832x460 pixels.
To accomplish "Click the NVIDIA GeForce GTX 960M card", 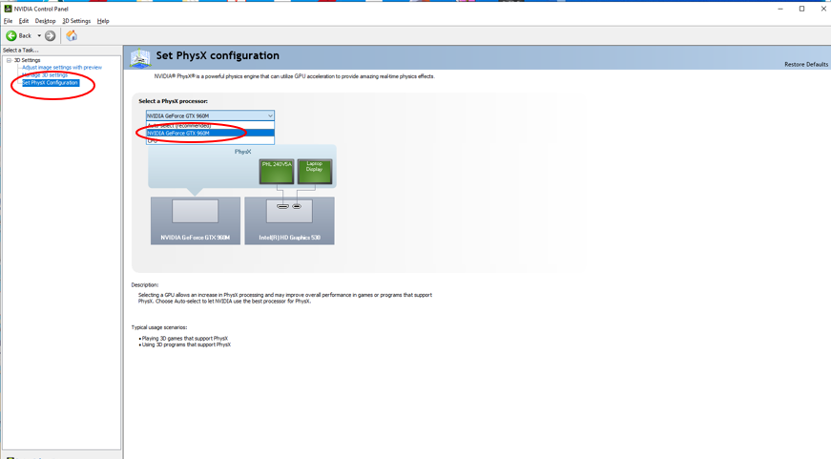I will pyautogui.click(x=195, y=221).
